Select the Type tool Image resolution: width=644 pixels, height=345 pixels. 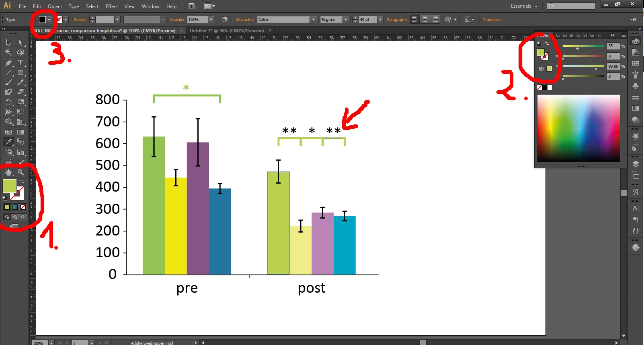[x=21, y=63]
